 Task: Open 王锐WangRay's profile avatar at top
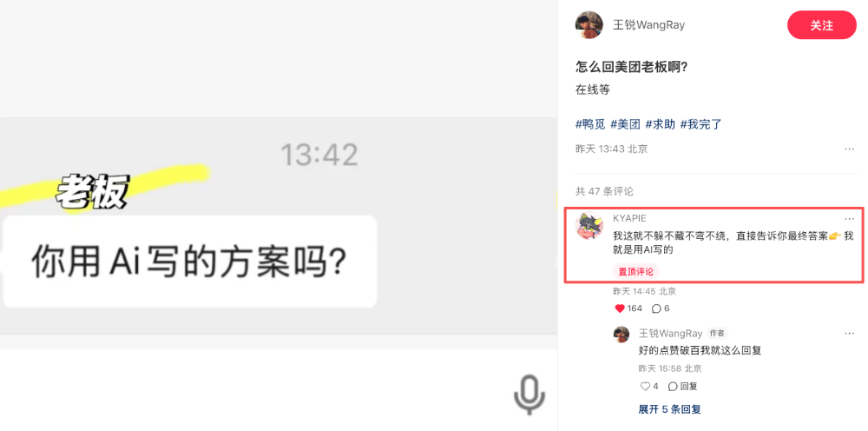pos(589,25)
